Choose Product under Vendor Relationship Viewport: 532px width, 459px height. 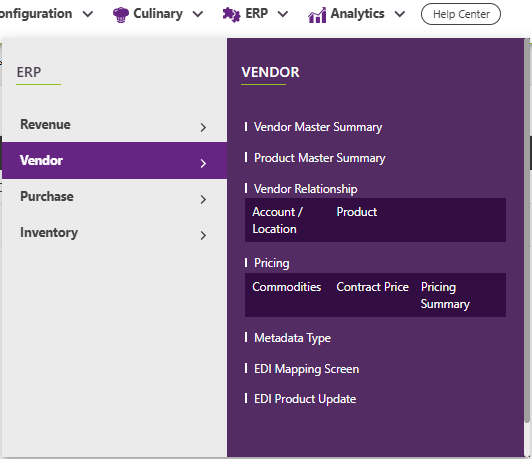tap(357, 212)
